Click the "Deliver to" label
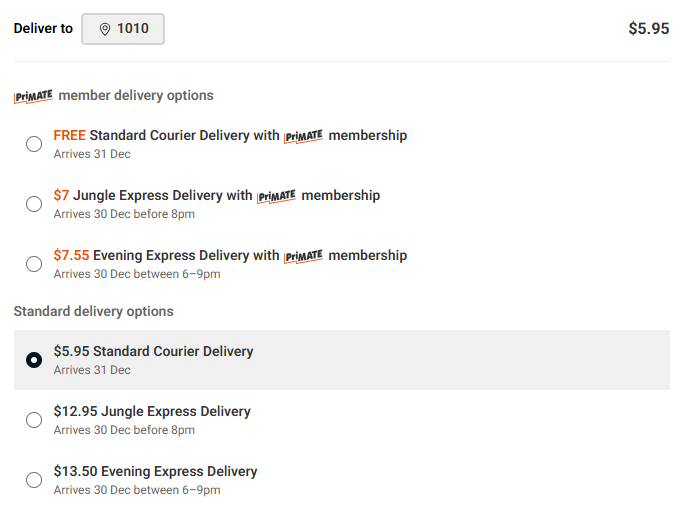Image resolution: width=684 pixels, height=519 pixels. click(43, 29)
